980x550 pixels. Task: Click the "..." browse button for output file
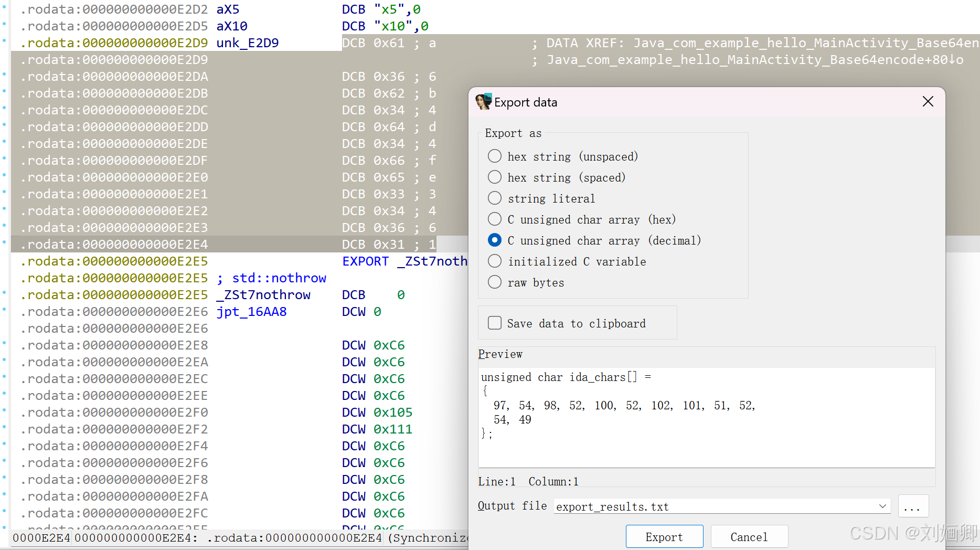point(913,506)
